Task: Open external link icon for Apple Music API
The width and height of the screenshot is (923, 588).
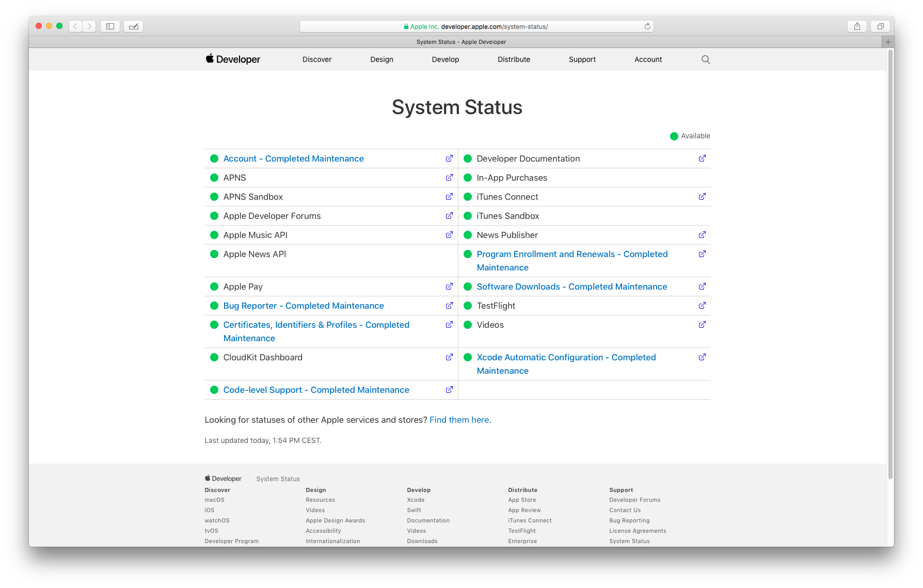Action: [449, 235]
